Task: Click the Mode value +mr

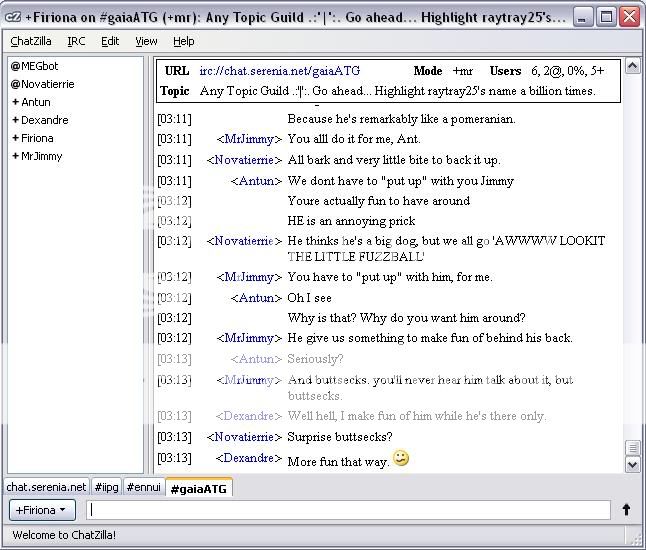Action: [x=463, y=71]
